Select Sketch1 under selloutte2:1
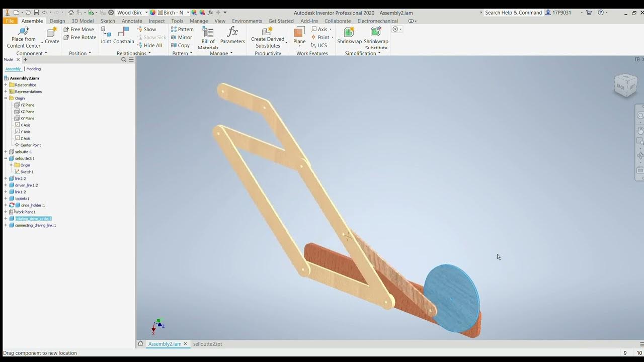The image size is (644, 362). coord(24,172)
